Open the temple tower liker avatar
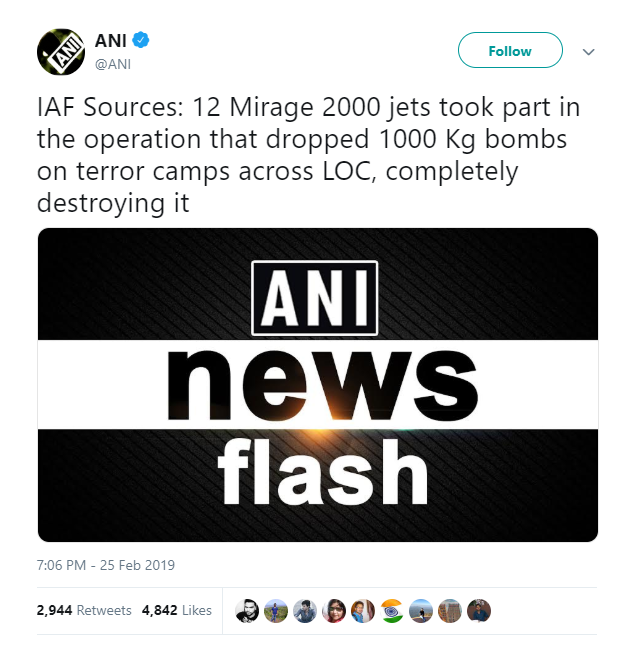The image size is (634, 647). pyautogui.click(x=450, y=611)
